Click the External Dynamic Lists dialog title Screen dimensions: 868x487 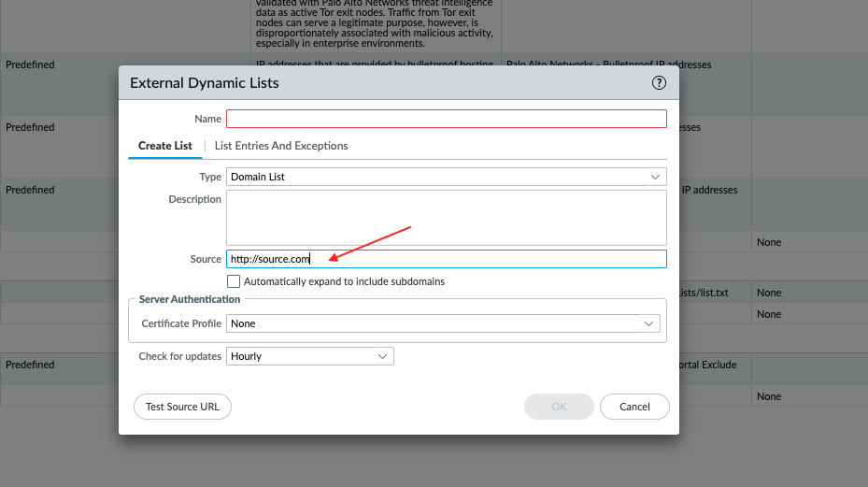[x=205, y=83]
